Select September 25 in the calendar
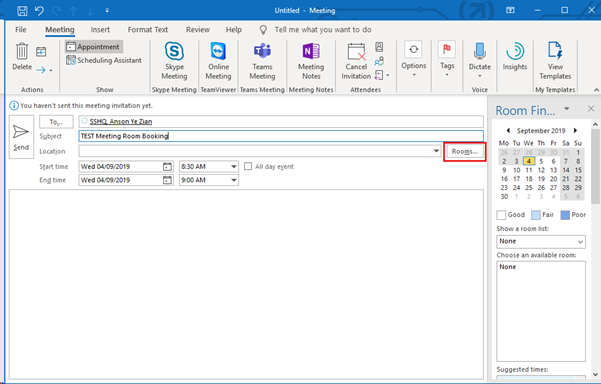Viewport: 601px width, 384px height. 529,187
